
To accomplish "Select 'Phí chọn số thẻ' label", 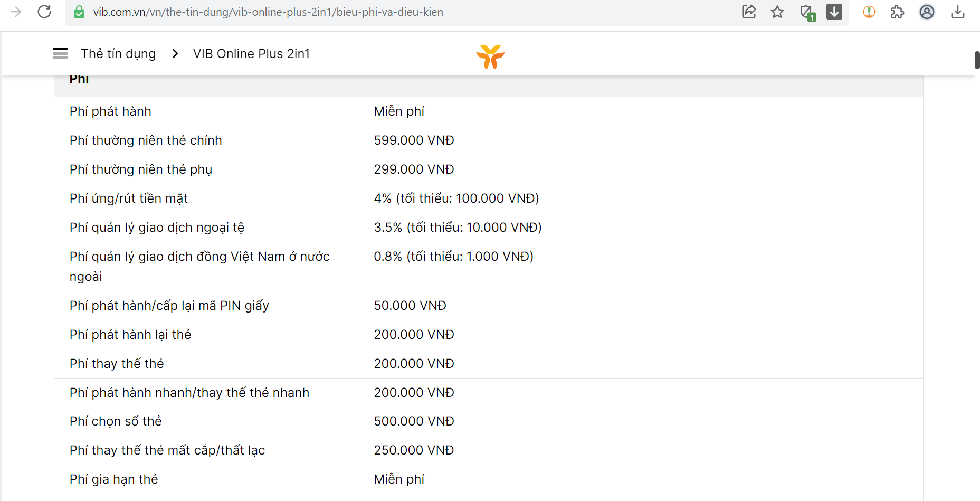I will [116, 421].
